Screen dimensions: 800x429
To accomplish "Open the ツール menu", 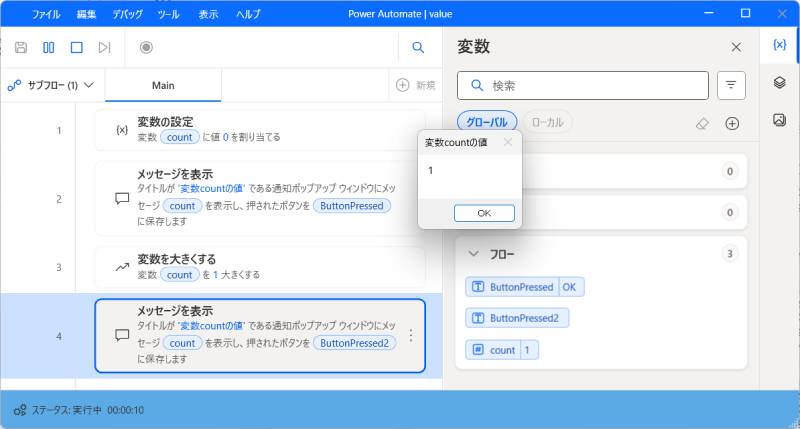I will [168, 14].
